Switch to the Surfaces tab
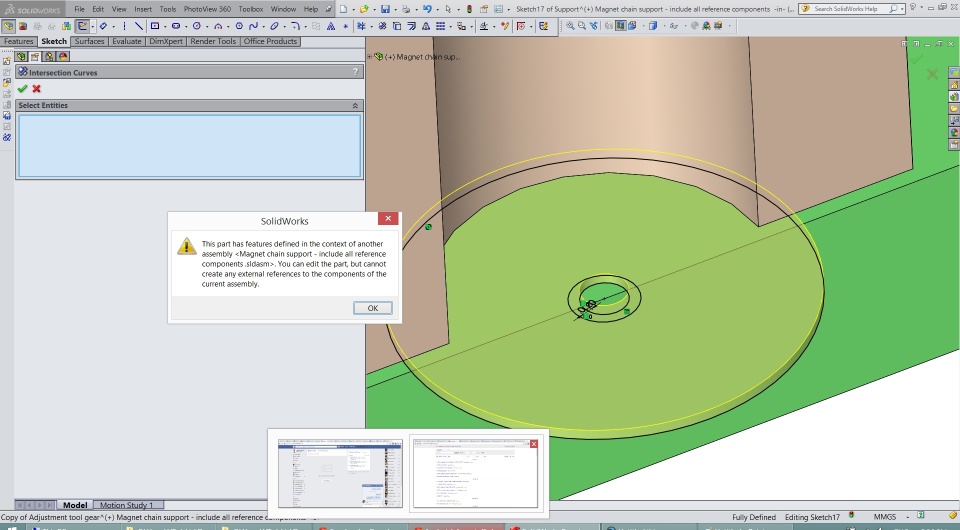The image size is (960, 530). [89, 42]
